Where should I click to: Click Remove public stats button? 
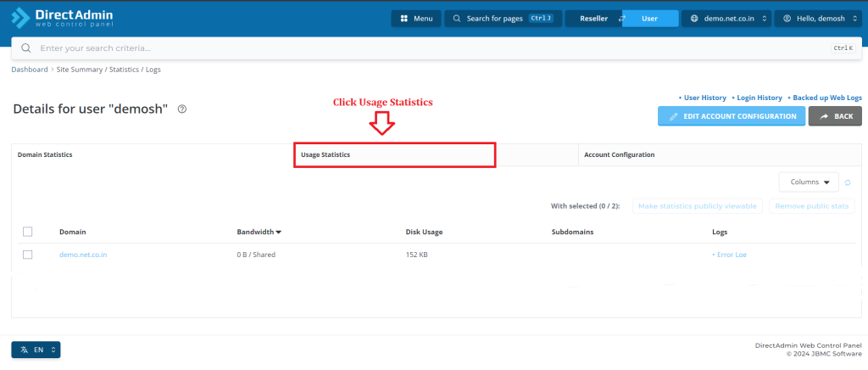pyautogui.click(x=811, y=206)
